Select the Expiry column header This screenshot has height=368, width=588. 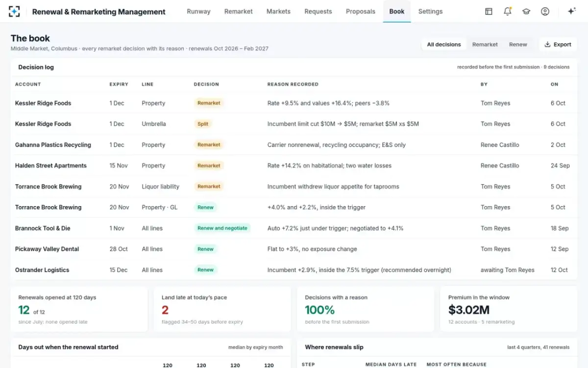click(x=119, y=84)
